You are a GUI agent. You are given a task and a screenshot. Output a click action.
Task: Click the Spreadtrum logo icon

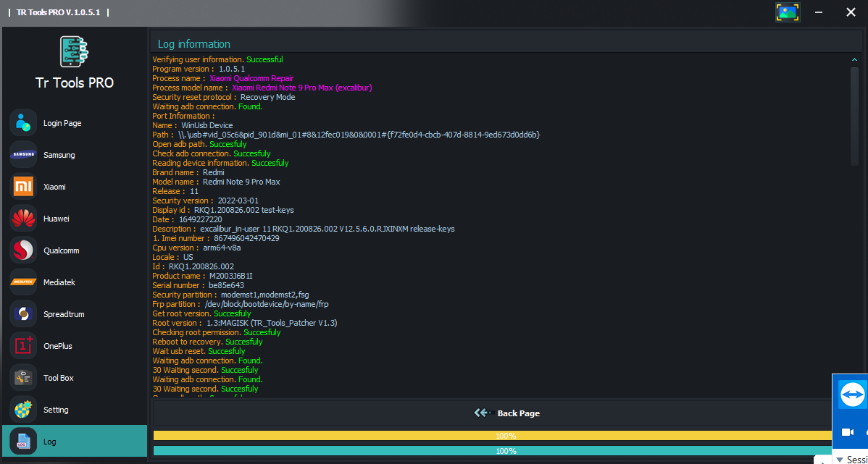tap(23, 314)
